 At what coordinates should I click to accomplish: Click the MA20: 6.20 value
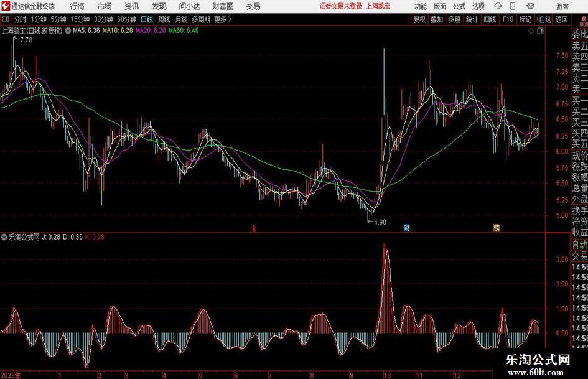point(151,30)
